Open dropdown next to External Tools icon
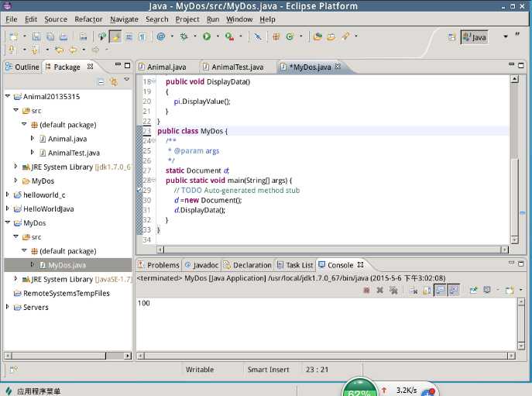 click(241, 36)
